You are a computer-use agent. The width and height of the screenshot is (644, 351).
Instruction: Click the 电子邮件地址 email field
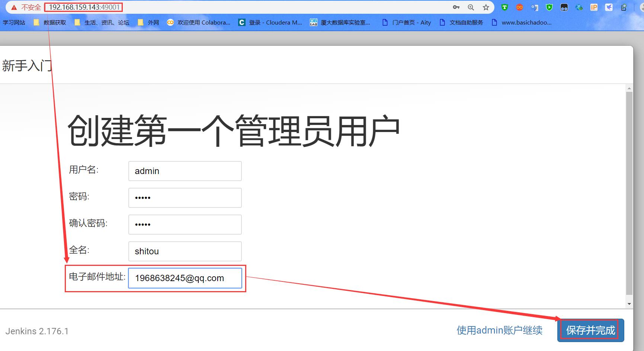pyautogui.click(x=185, y=278)
